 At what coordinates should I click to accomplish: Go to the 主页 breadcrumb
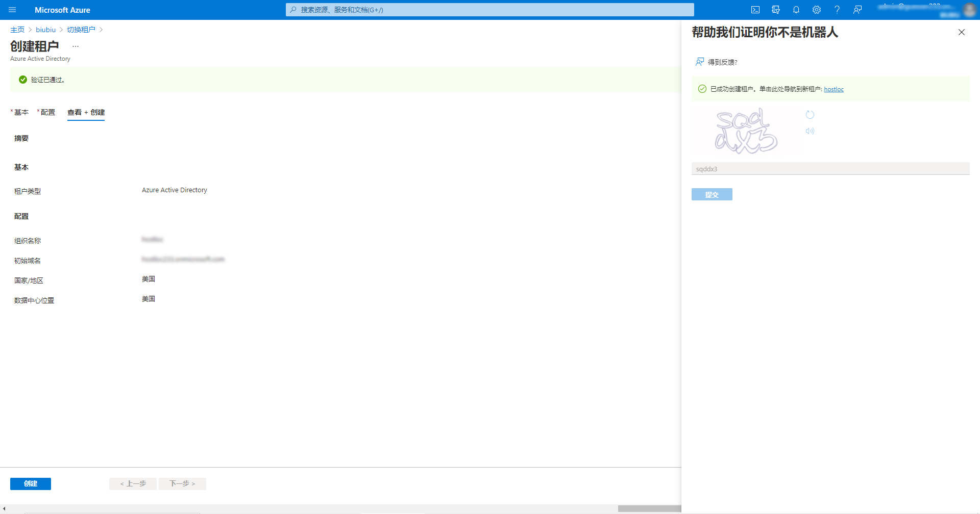pyautogui.click(x=17, y=30)
